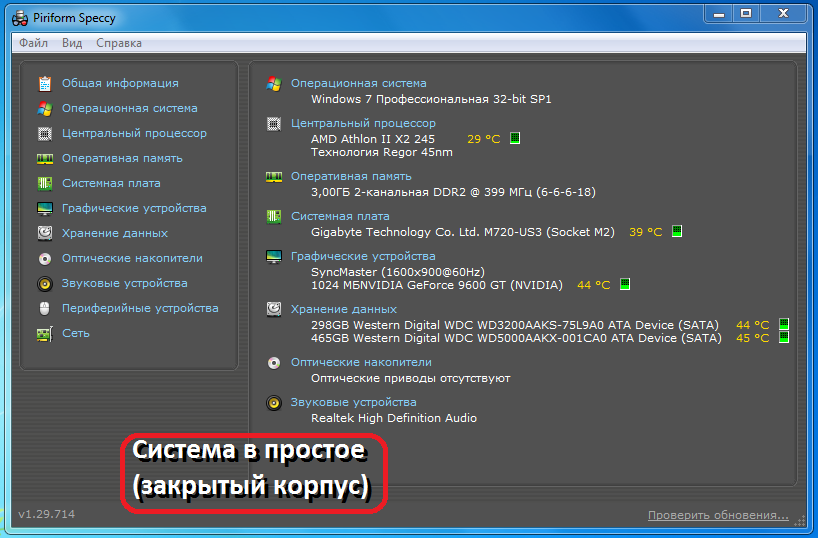Open Операционная система heading link in summary
Screen dimensions: 818x540
[x=358, y=83]
